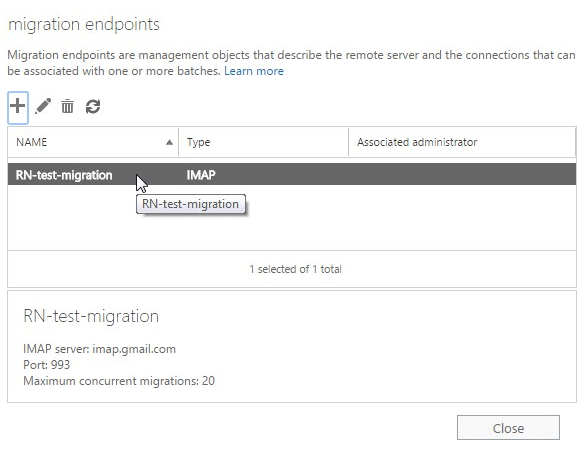Image resolution: width=584 pixels, height=450 pixels.
Task: Sort by Associated administrator column header
Action: pos(462,142)
